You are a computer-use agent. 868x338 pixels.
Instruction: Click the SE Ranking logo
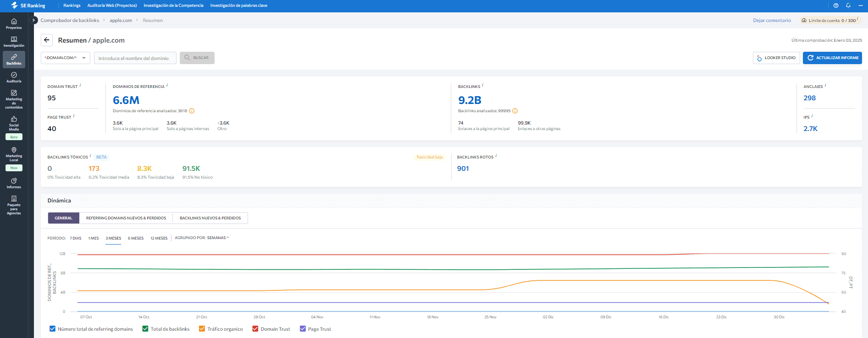pos(28,5)
